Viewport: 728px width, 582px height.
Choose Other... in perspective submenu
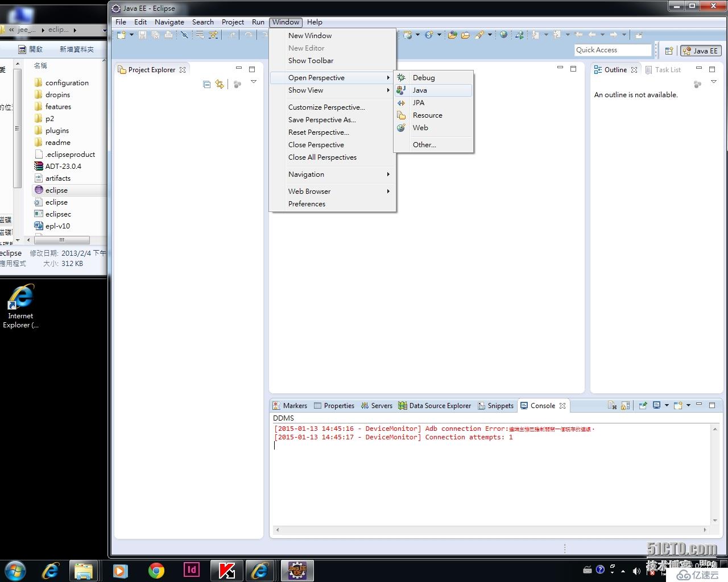coord(433,145)
